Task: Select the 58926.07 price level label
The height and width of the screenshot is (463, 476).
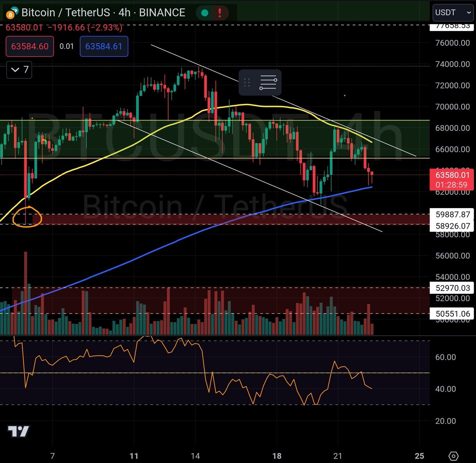Action: click(453, 226)
